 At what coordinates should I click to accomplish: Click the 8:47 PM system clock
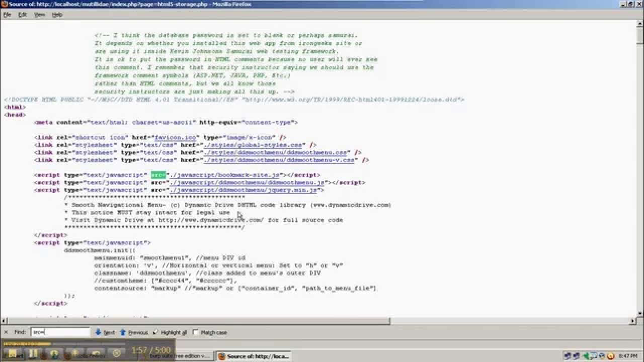click(627, 356)
